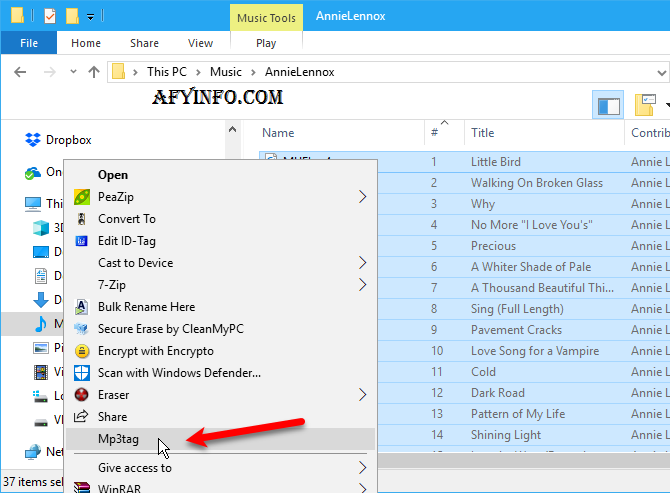Viewport: 670px width, 493px height.
Task: Click Music in the address breadcrumb
Action: pos(226,72)
